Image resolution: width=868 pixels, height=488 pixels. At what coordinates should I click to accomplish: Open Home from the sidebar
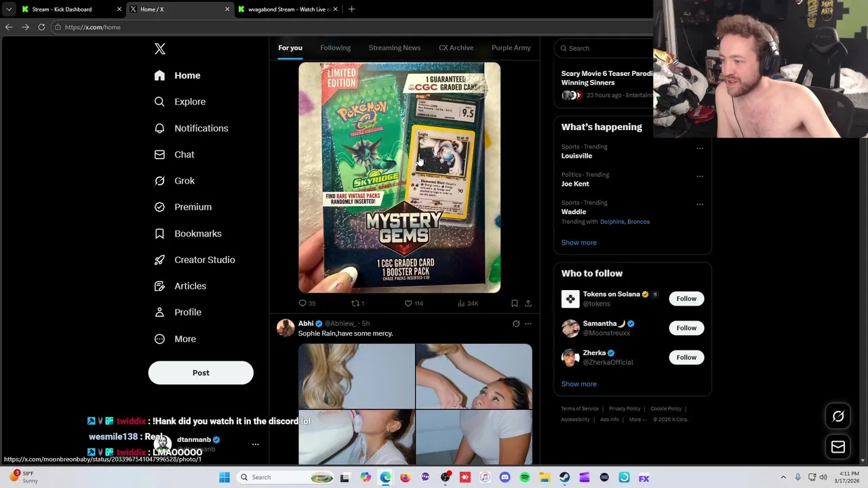point(178,75)
